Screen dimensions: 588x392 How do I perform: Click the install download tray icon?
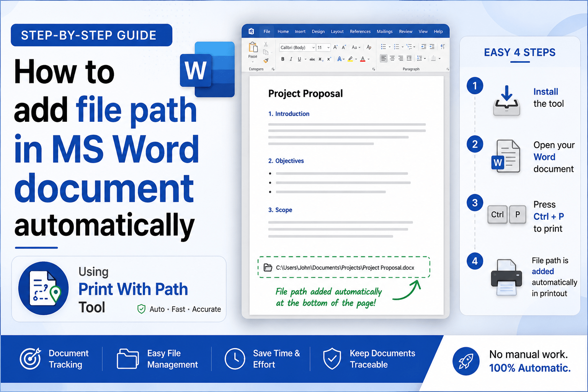click(x=506, y=101)
